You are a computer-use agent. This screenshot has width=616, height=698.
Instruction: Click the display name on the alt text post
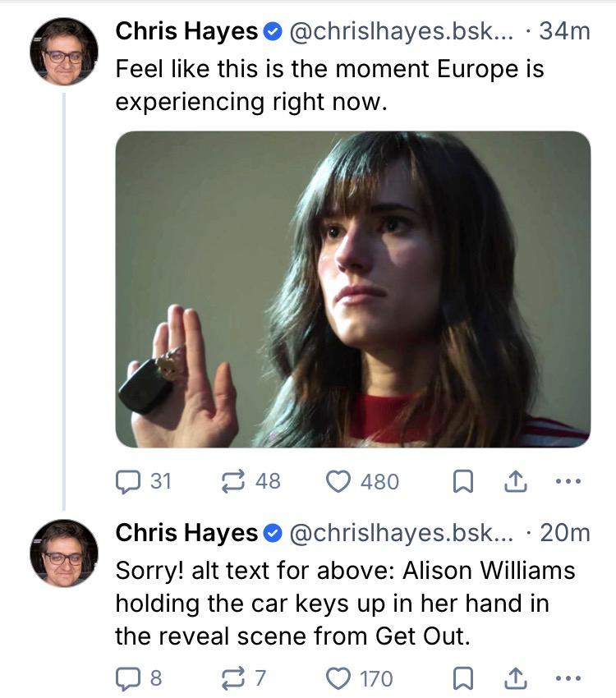[x=186, y=533]
